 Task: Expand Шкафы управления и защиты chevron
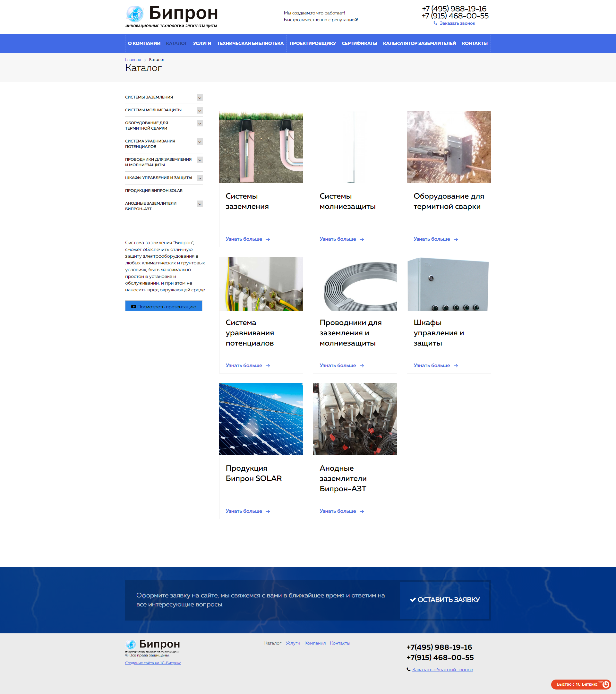(200, 178)
